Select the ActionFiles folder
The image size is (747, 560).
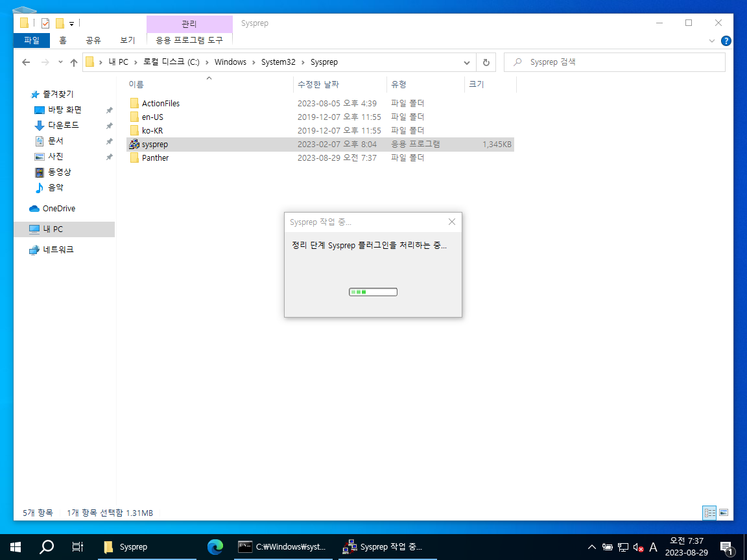point(320,103)
